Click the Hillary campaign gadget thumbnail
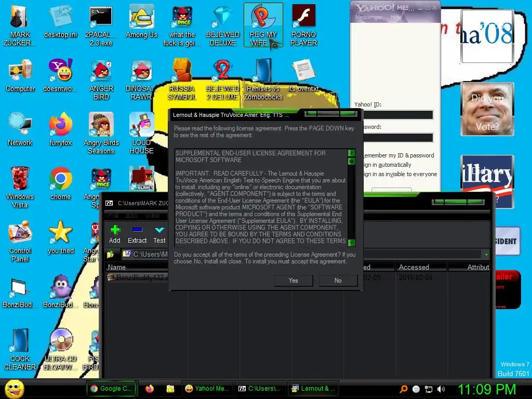Viewport: 532px width, 399px height. 487,182
